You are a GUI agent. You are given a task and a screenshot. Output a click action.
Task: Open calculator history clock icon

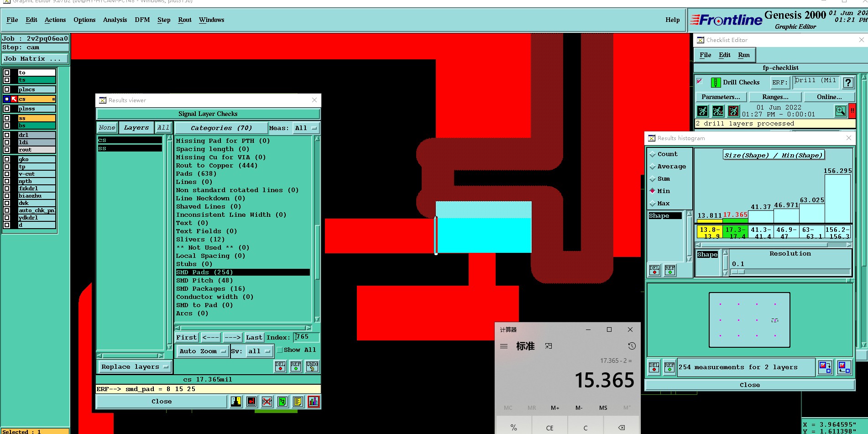coord(632,346)
